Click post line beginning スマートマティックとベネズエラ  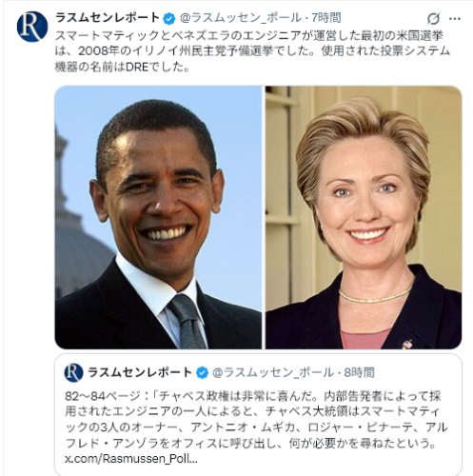249,35
